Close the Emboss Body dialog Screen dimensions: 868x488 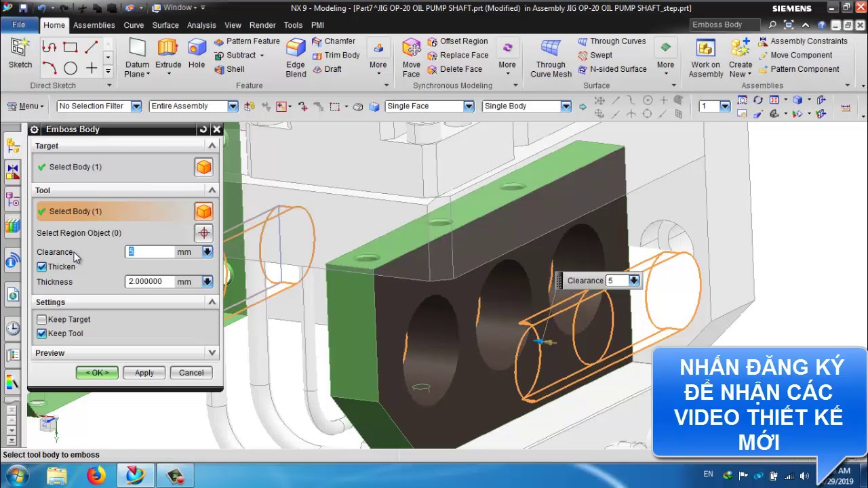pyautogui.click(x=216, y=129)
